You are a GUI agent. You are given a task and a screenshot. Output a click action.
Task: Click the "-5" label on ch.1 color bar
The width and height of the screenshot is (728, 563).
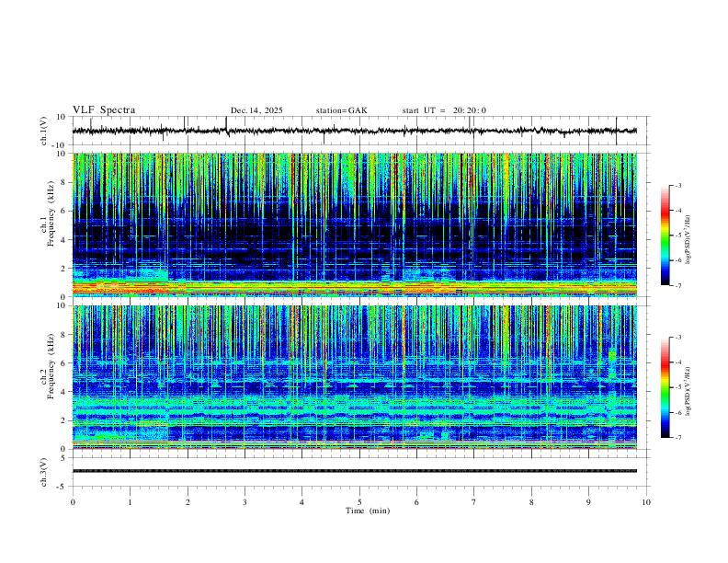point(677,236)
